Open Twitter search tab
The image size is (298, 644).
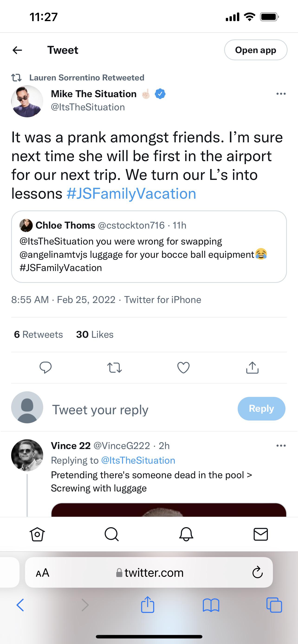pos(111,534)
